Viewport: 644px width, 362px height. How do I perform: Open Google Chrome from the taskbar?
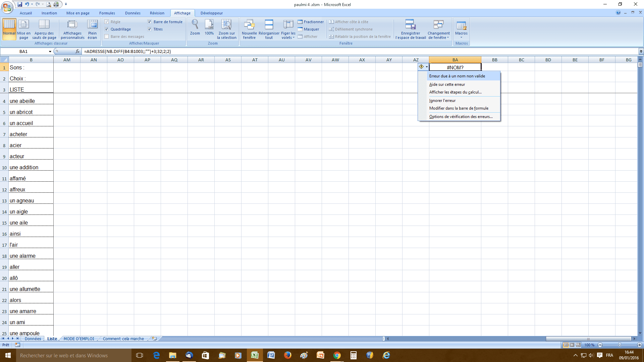(337, 355)
